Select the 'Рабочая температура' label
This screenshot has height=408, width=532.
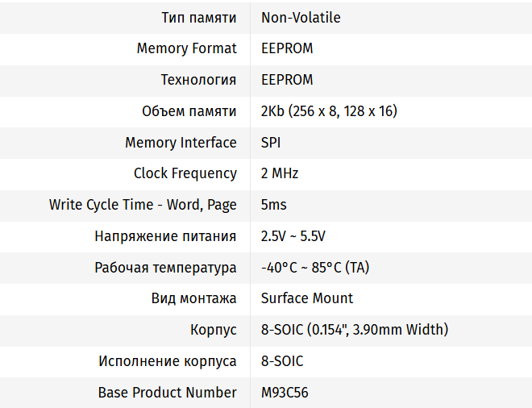[x=165, y=268]
